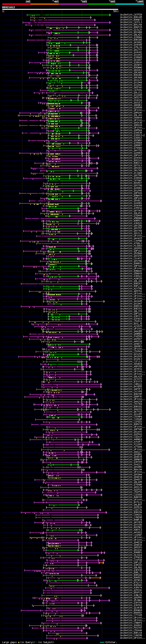This screenshot has width=146, height=644.
Task: Select the UniRef100_Q76KW3 entry
Action: tap(131, 148)
